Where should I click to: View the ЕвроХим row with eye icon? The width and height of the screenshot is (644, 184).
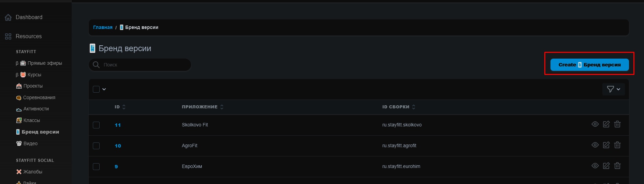coord(595,166)
